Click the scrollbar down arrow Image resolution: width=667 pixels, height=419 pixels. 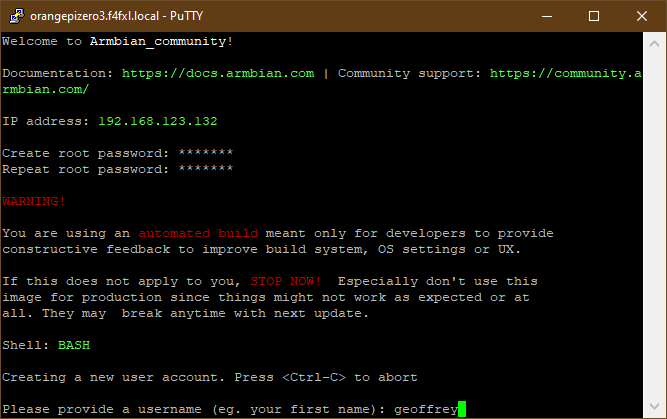click(x=654, y=406)
